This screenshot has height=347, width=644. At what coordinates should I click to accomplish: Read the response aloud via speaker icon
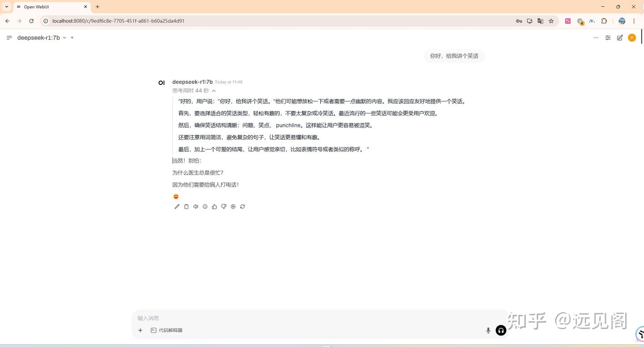coord(195,206)
